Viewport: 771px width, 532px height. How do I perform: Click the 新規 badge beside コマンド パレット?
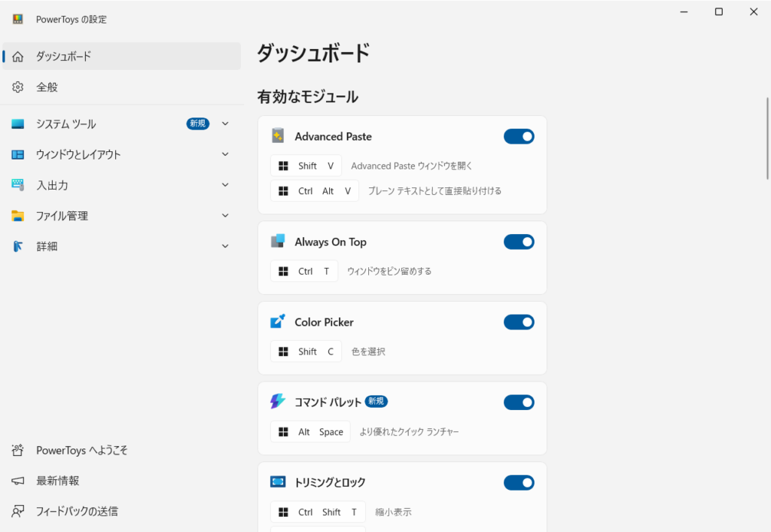[376, 401]
